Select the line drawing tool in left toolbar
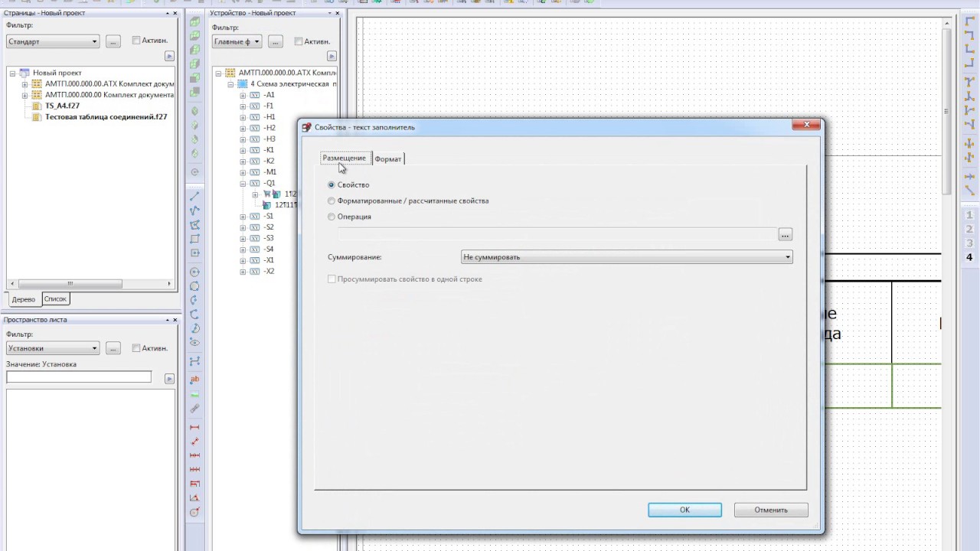The height and width of the screenshot is (551, 980). coord(194,196)
